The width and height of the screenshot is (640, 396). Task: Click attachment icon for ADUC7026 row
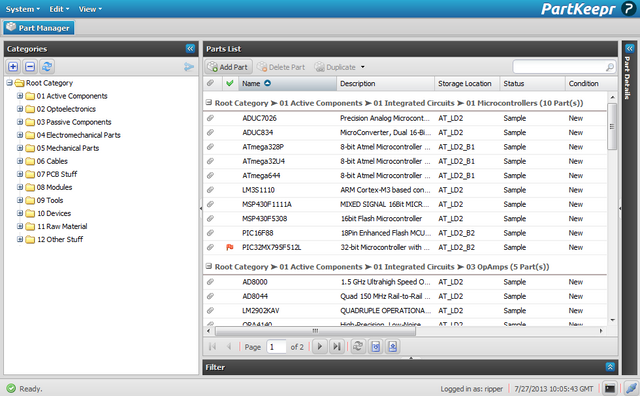click(x=210, y=118)
